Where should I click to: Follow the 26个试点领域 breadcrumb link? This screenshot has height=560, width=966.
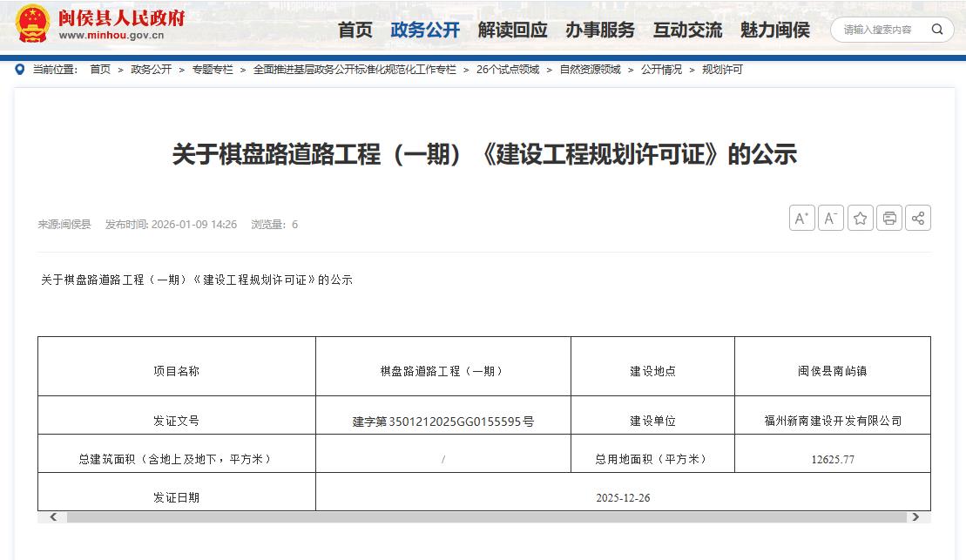pos(508,70)
